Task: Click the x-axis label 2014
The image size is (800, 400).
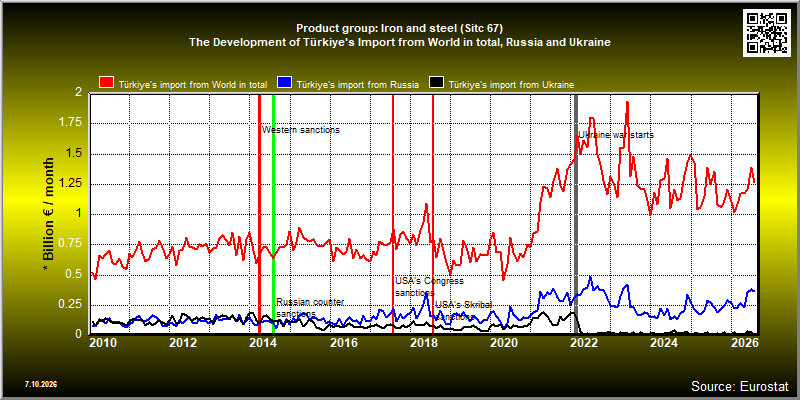Action: pos(263,342)
